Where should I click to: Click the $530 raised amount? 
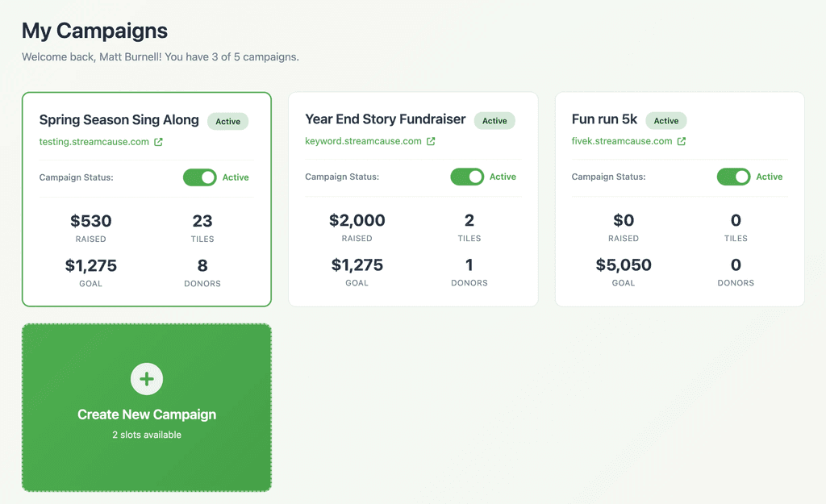91,221
